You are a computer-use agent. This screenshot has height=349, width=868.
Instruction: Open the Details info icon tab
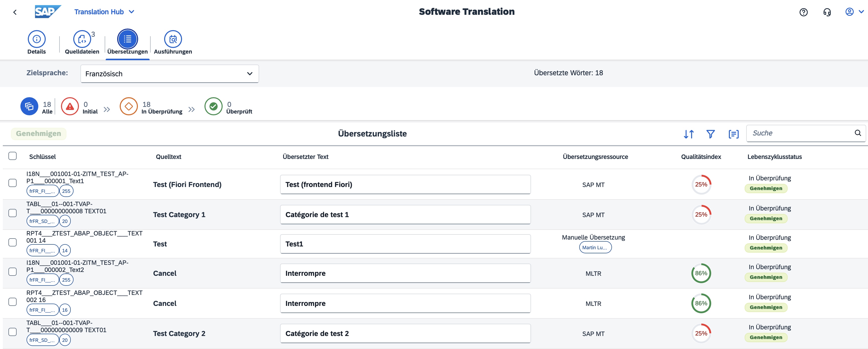(x=37, y=39)
